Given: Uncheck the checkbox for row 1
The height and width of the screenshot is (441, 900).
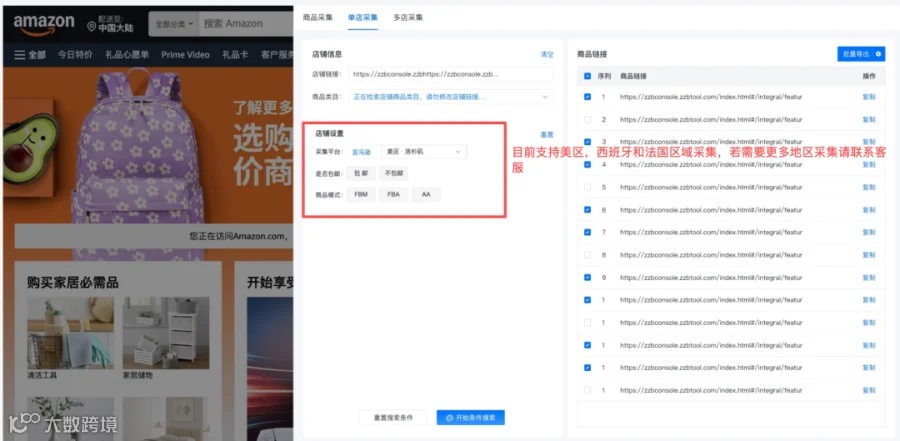Looking at the screenshot, I should (587, 97).
